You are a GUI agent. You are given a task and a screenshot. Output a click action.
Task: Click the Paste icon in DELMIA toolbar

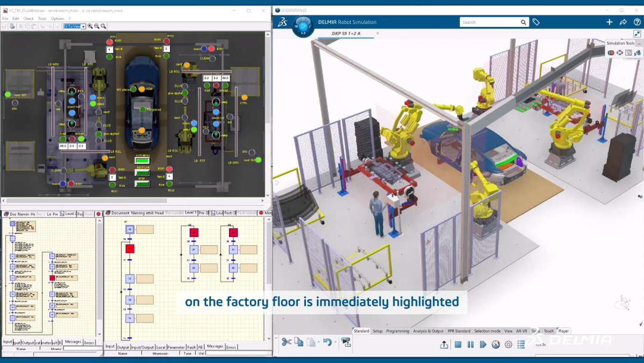pos(311,342)
